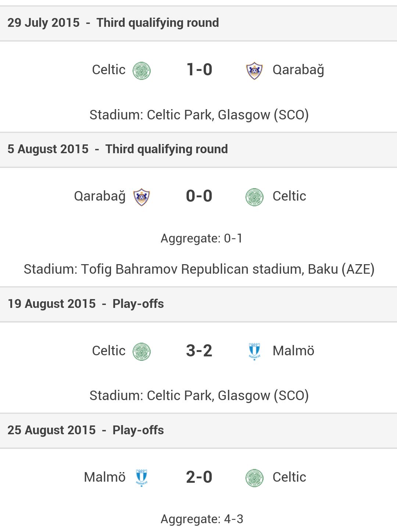
Task: Tap the Tofig Bahramov Republican stadium line
Action: coord(199,269)
